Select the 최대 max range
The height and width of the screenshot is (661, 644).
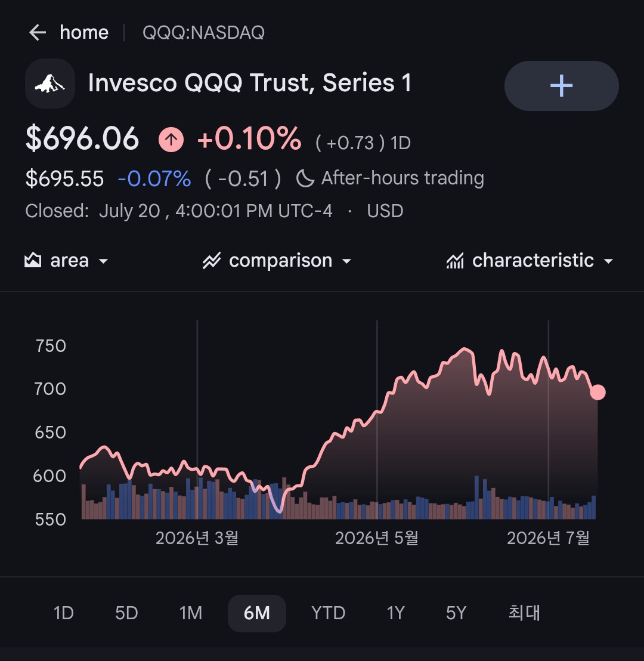524,613
